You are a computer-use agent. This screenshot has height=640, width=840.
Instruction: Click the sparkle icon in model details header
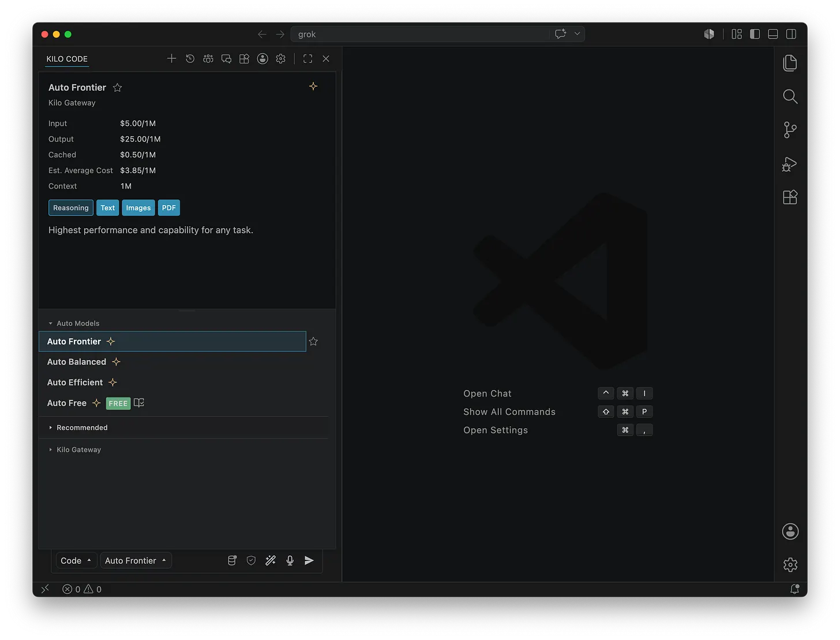coord(313,86)
